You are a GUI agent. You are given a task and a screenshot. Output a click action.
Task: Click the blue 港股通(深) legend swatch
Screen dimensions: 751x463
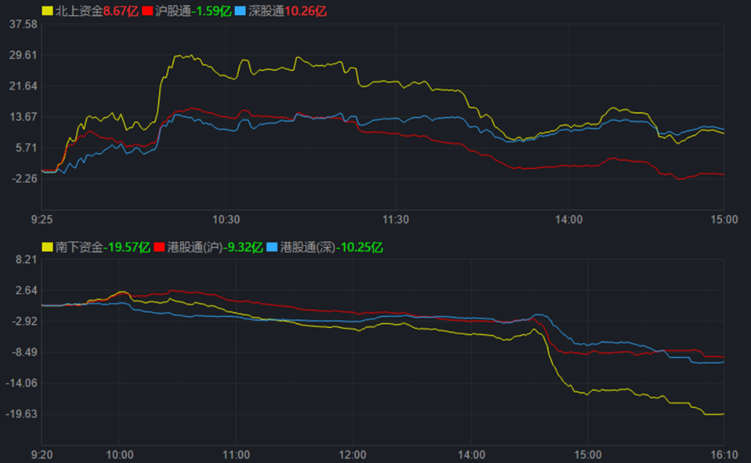tap(273, 246)
